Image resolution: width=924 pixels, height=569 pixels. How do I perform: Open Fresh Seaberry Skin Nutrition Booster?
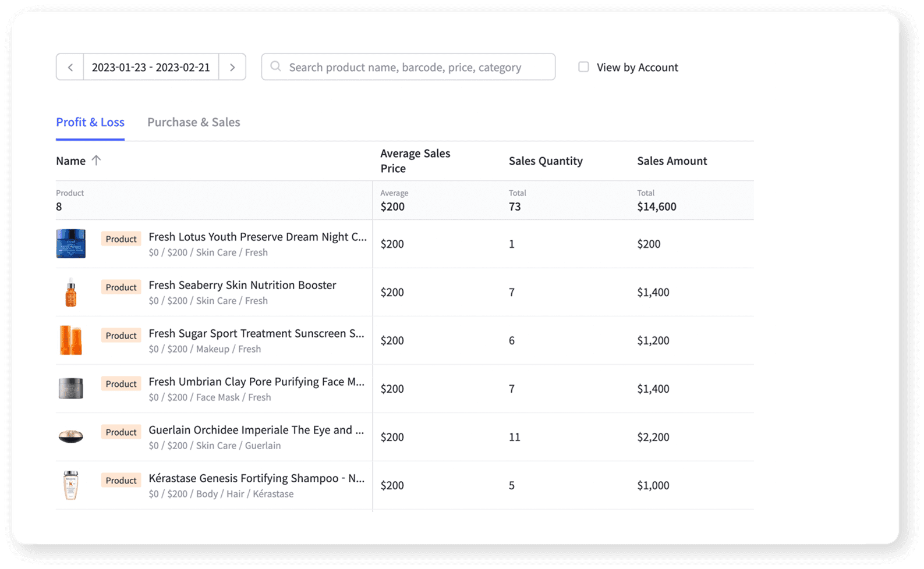(x=242, y=285)
